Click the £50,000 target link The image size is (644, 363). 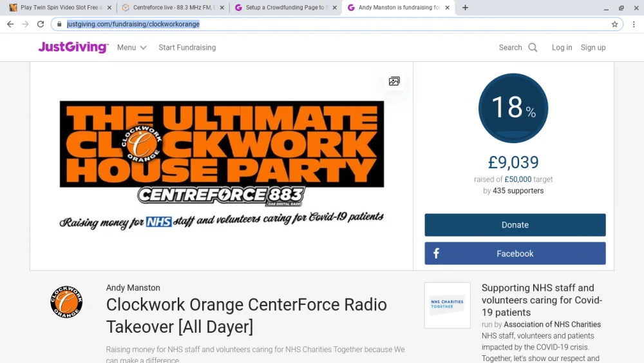click(518, 179)
